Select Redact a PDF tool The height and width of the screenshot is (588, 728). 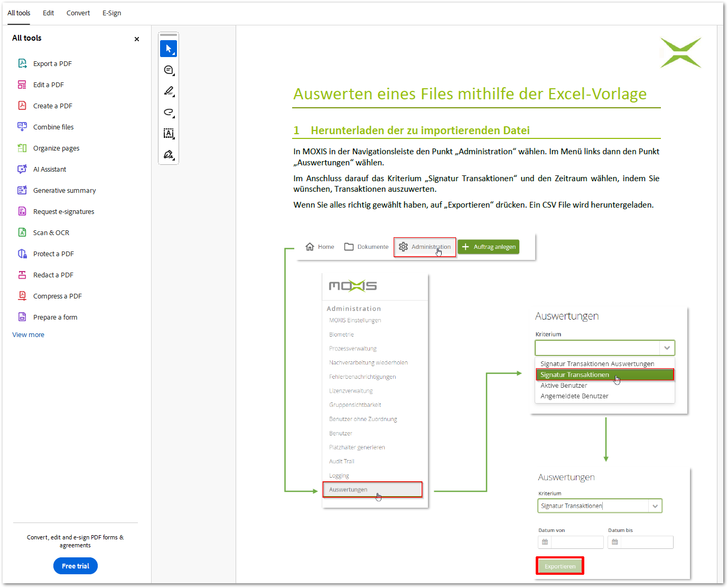click(x=53, y=275)
